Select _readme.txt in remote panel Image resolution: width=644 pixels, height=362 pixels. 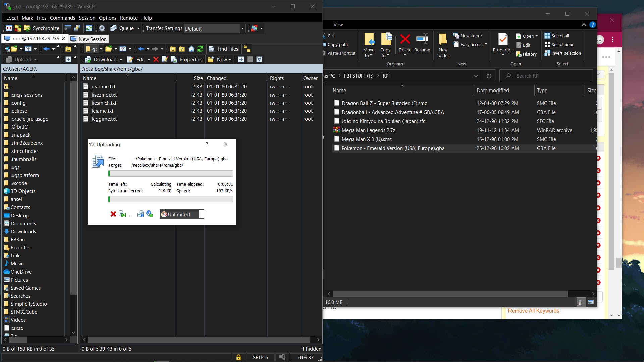pos(103,87)
